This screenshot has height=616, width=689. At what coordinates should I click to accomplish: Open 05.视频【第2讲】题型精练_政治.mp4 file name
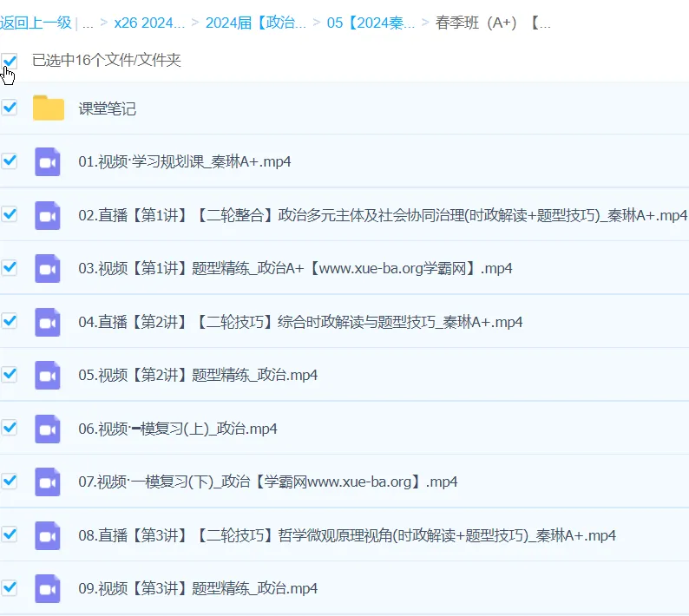198,375
